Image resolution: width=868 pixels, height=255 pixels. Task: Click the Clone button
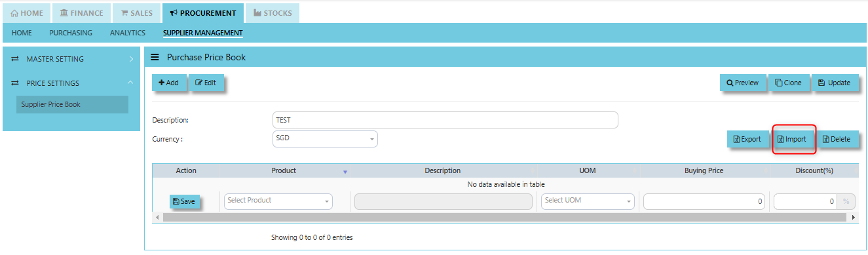coord(789,83)
